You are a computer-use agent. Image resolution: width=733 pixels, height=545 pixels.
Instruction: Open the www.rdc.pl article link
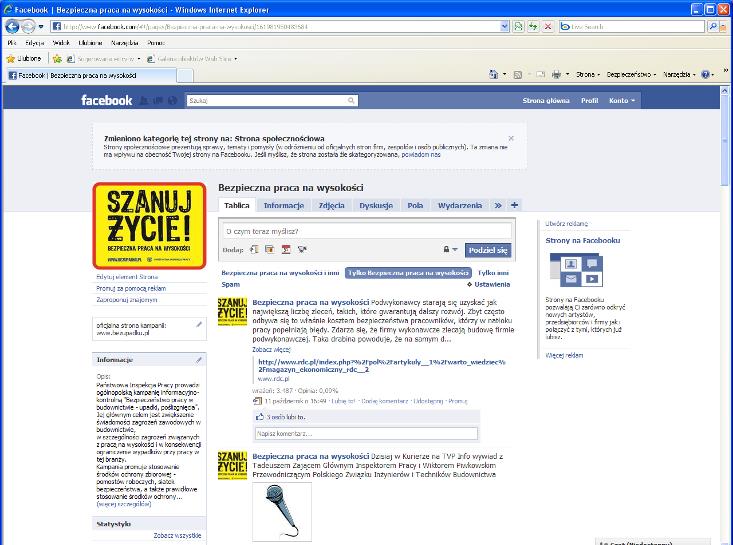coord(381,366)
